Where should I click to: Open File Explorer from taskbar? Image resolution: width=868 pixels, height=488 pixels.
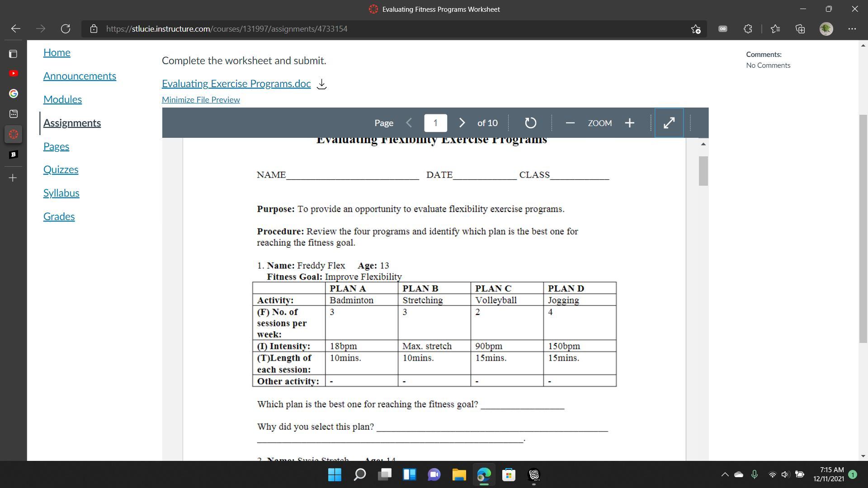tap(459, 474)
